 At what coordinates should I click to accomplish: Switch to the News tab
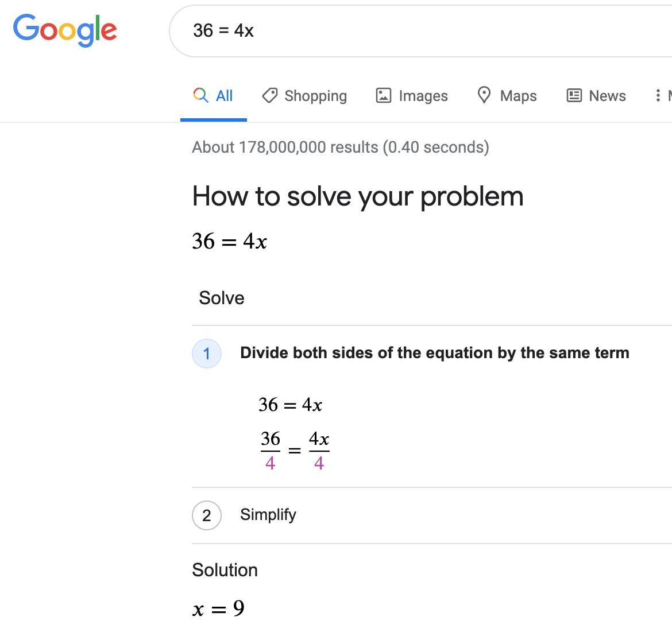tap(607, 96)
